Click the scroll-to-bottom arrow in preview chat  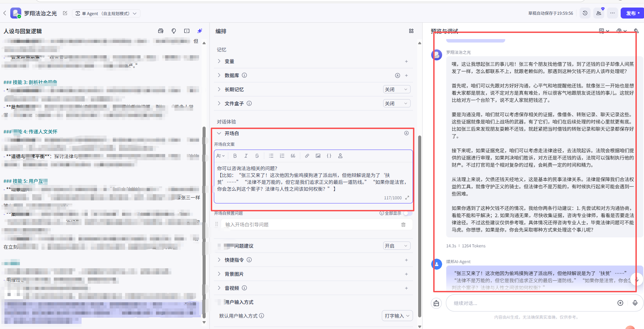point(637,280)
